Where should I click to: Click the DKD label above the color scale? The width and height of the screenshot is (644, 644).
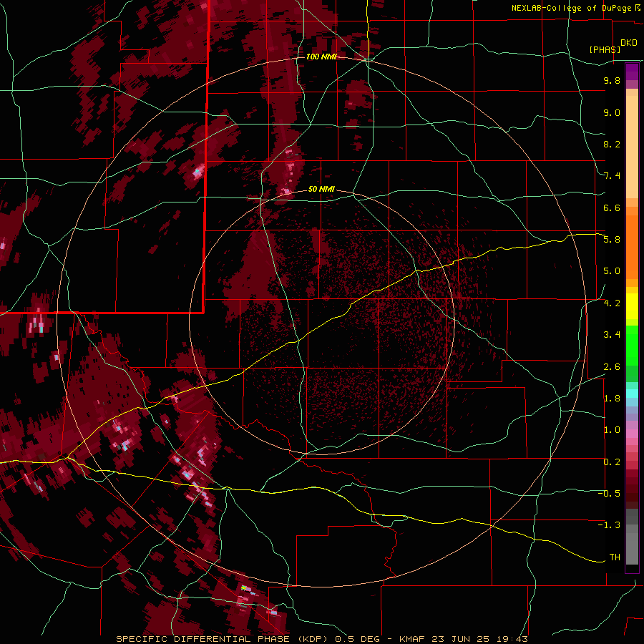click(629, 43)
